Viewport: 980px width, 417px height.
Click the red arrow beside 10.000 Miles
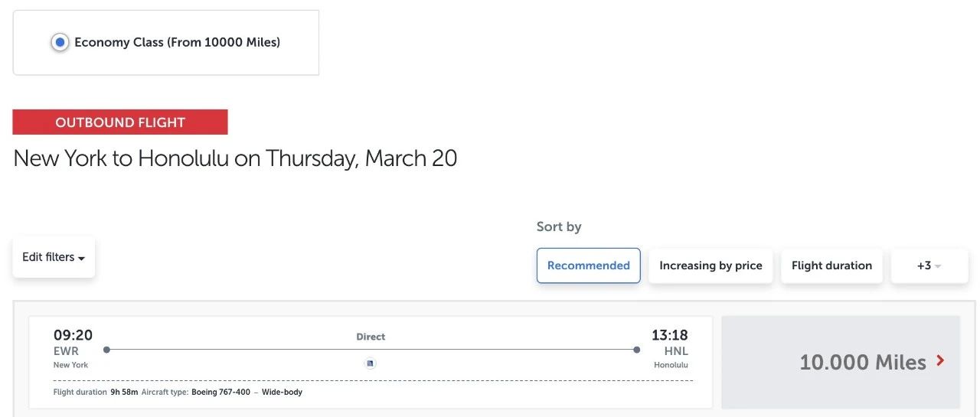pyautogui.click(x=940, y=360)
